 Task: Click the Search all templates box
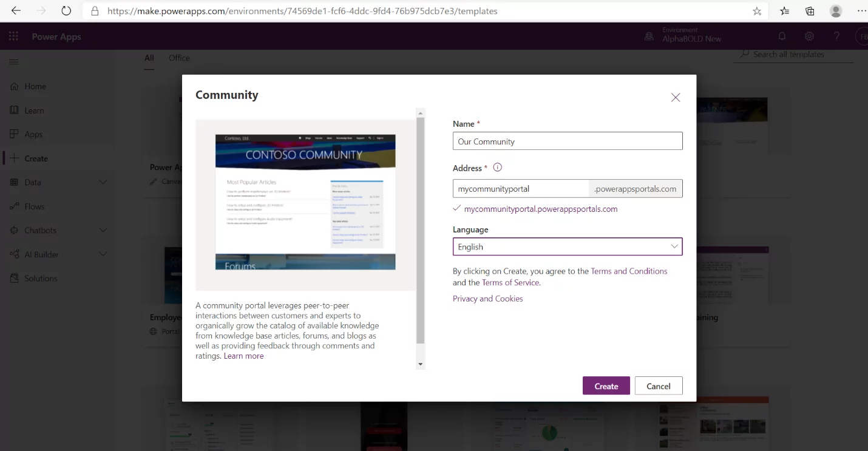(x=793, y=54)
